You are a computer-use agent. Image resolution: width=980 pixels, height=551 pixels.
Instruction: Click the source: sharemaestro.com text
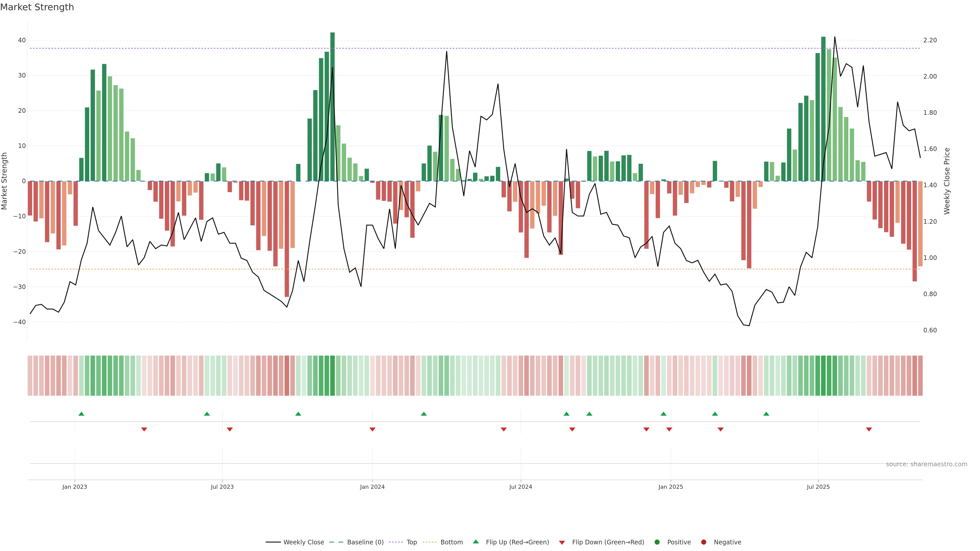(926, 464)
